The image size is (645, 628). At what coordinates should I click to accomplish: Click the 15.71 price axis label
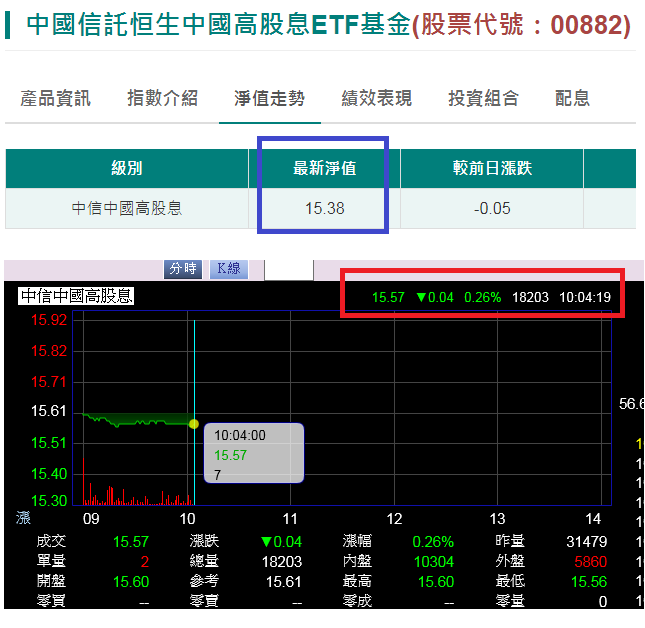pos(49,382)
